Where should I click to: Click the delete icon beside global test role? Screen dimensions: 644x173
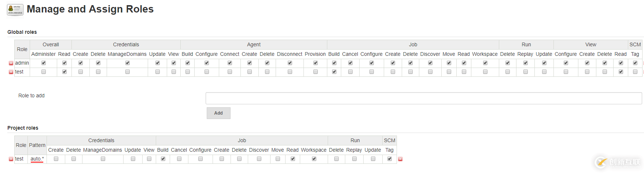coord(11,72)
